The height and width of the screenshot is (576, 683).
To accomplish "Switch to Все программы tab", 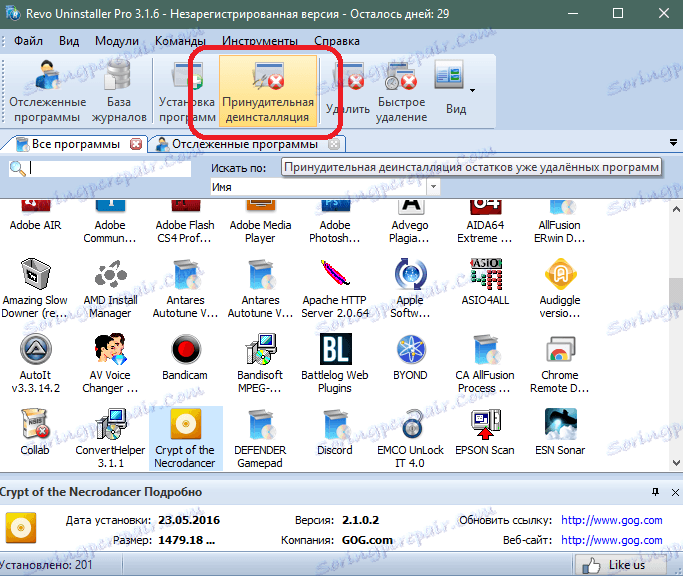I will (75, 144).
